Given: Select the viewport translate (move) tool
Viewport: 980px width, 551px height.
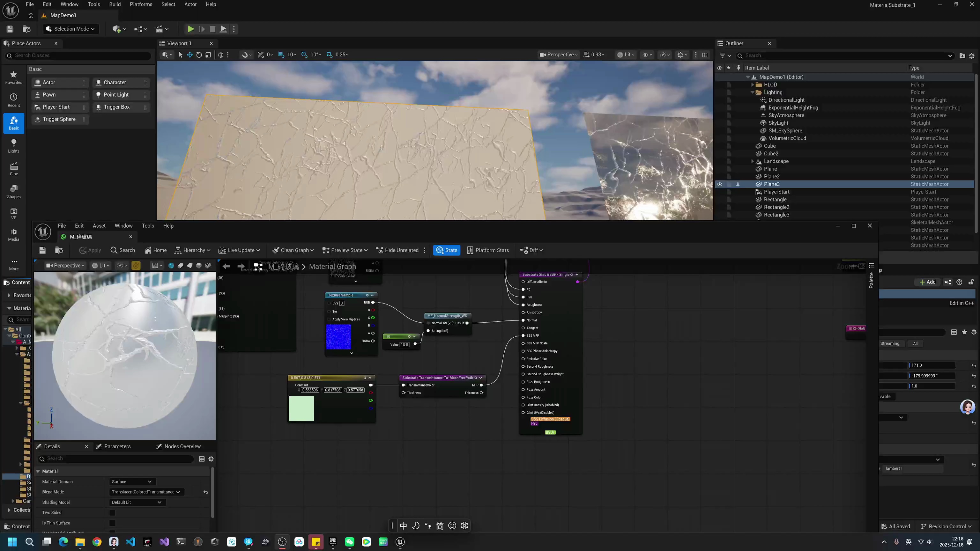Looking at the screenshot, I should coord(189,55).
